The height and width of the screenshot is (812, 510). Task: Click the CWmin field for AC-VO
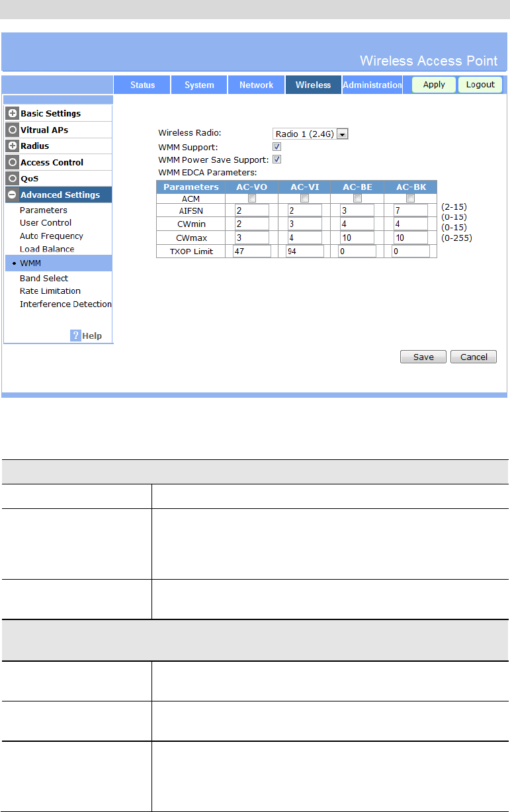click(251, 224)
